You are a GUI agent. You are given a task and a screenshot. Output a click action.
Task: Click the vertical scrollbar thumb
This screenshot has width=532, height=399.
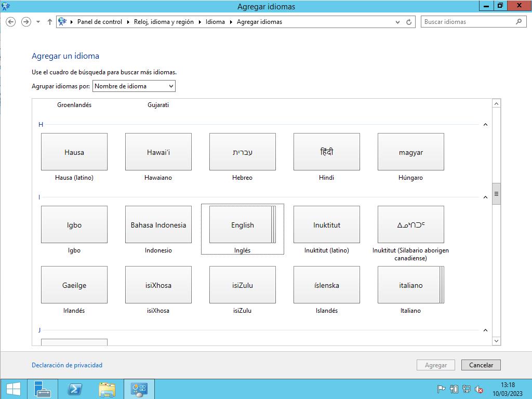tap(496, 194)
